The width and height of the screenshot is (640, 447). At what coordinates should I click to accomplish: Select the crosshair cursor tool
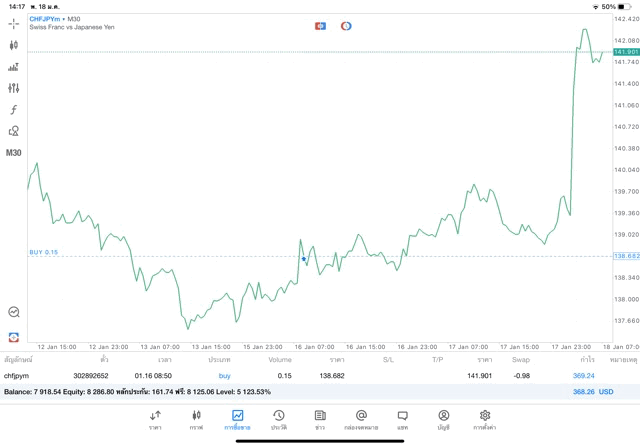pyautogui.click(x=13, y=24)
